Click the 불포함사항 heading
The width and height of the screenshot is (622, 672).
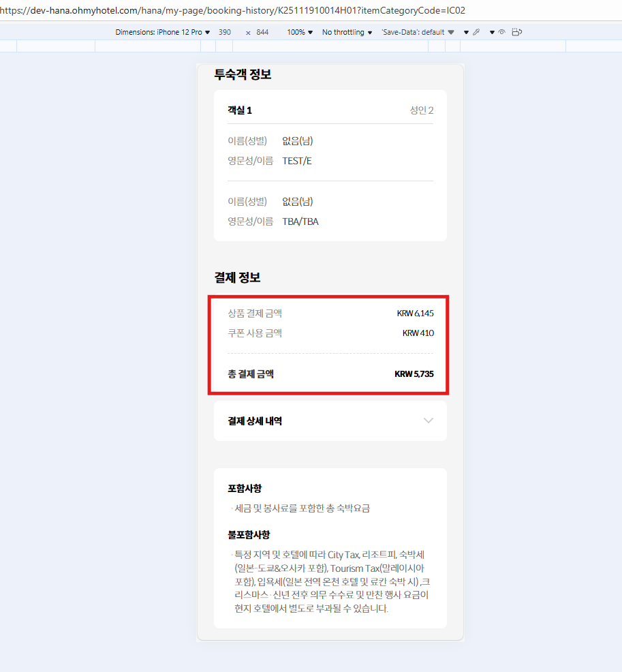249,534
